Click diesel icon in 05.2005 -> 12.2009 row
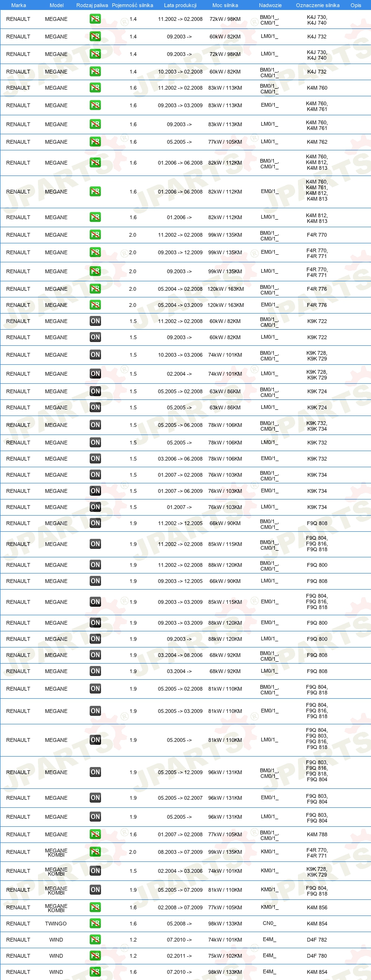The image size is (371, 980). (95, 772)
